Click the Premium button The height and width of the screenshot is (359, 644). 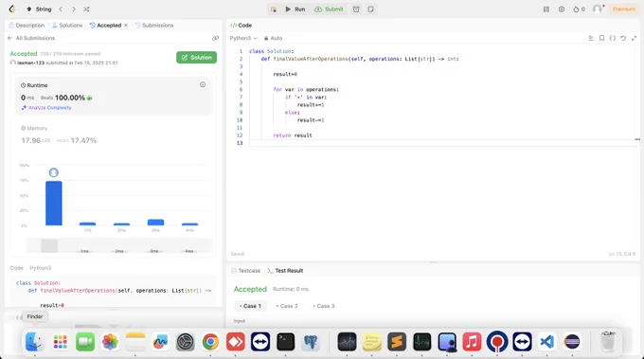tap(623, 9)
